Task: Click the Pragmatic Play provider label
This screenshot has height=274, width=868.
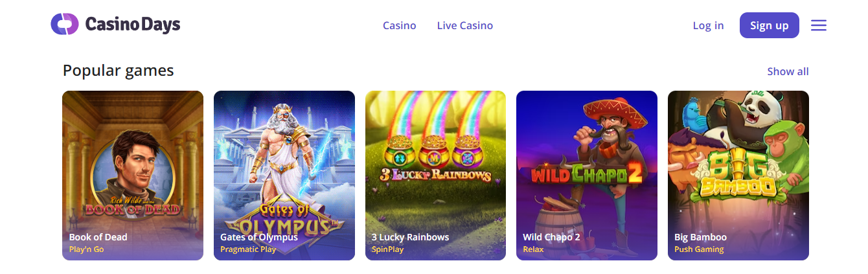Action: 248,249
